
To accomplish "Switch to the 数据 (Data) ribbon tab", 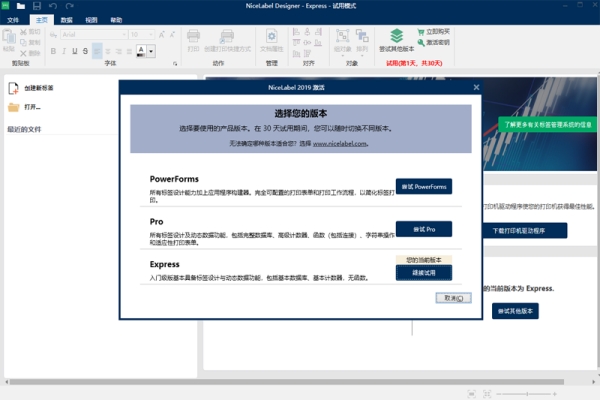I will pos(66,19).
